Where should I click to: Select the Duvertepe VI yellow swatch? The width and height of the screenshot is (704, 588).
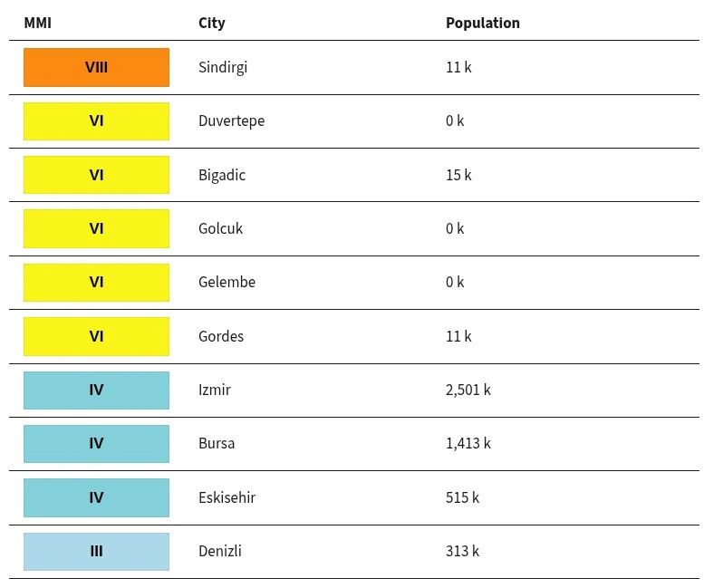[x=97, y=121]
